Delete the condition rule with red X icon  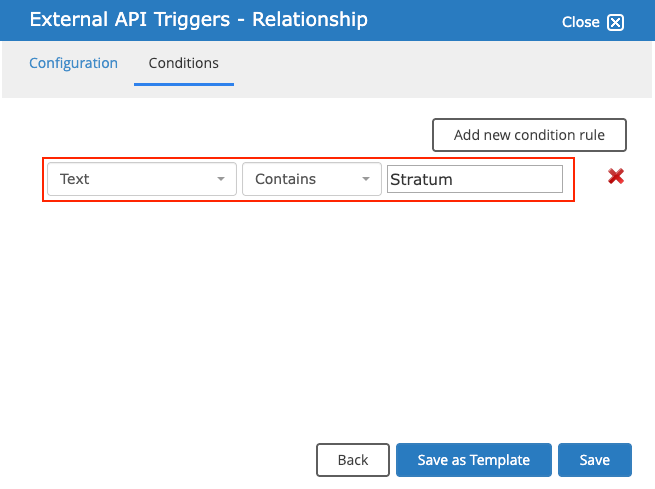tap(616, 176)
